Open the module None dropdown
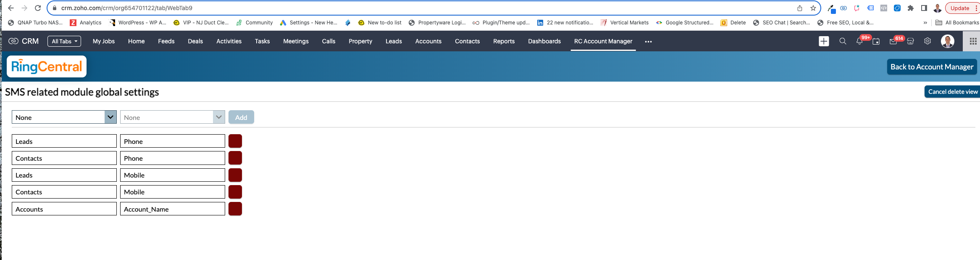 coord(64,117)
